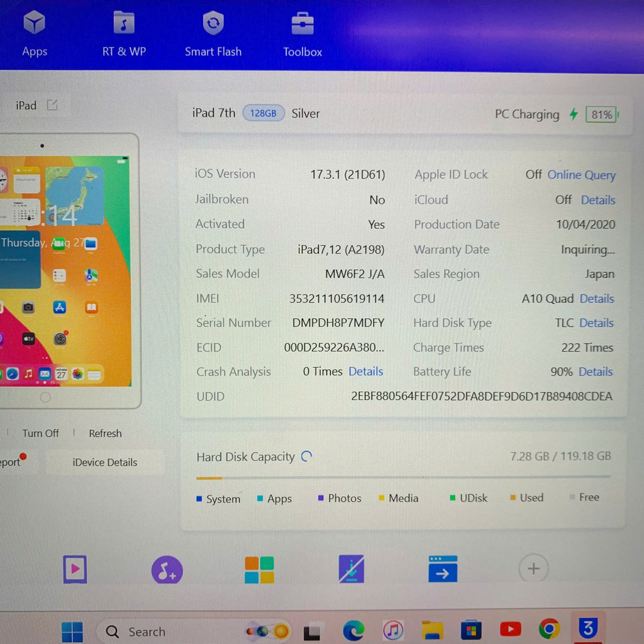Click the Photos legend color square
This screenshot has width=644, height=644.
[x=321, y=498]
